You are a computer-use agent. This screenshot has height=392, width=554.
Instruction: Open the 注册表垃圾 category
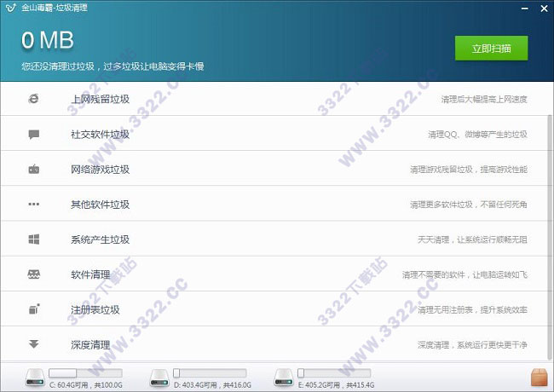click(274, 308)
